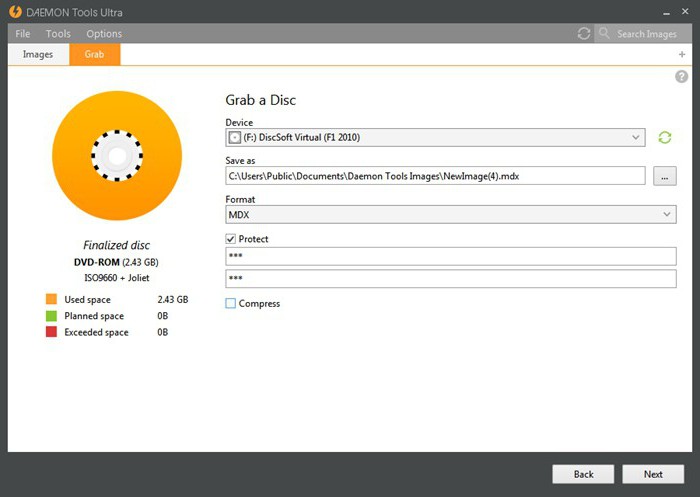Click the drive icon in Device field
This screenshot has height=497, width=700.
(x=234, y=138)
